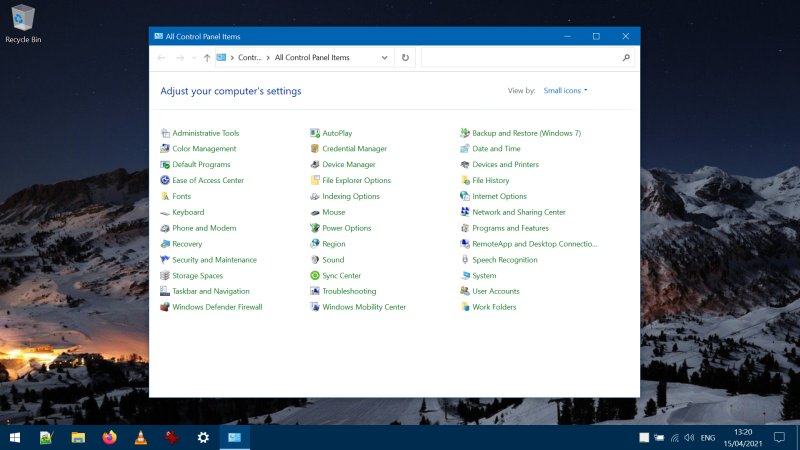Screen dimensions: 800x450
Task: Open Programs and Features
Action: 510,228
